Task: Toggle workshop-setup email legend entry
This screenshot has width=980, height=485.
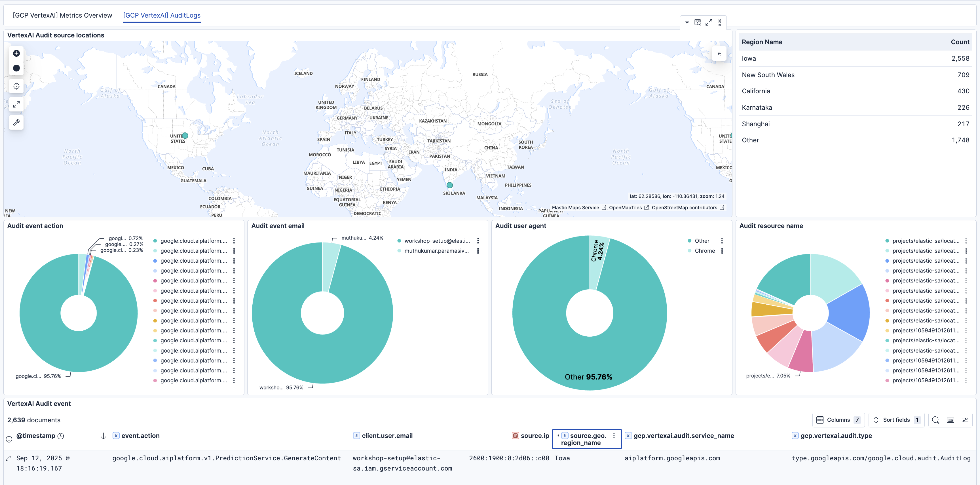Action: coord(437,241)
